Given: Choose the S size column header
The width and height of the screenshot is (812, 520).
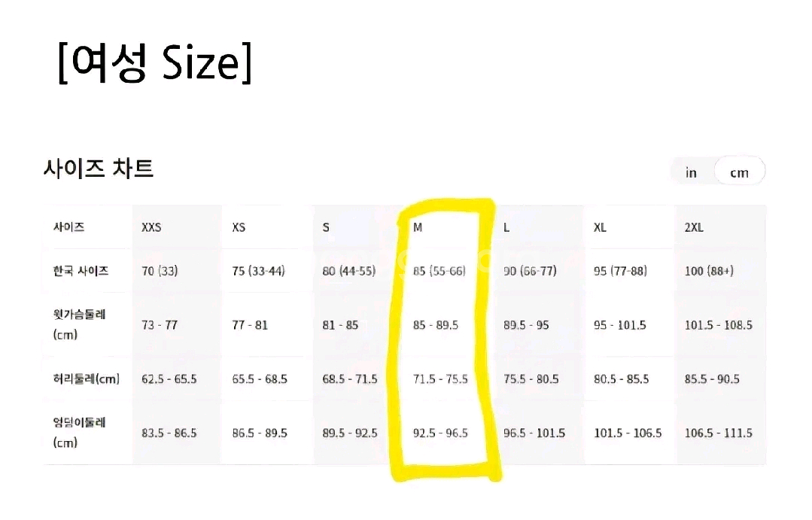Looking at the screenshot, I should pyautogui.click(x=326, y=227).
